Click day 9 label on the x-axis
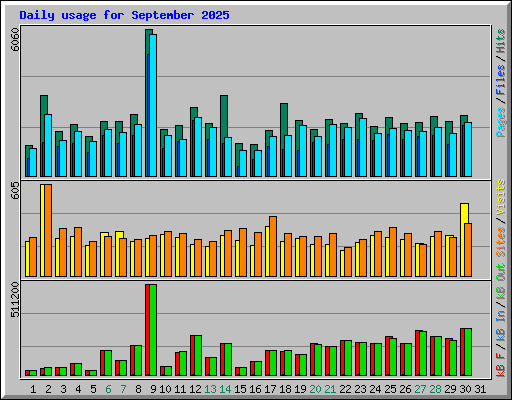 pyautogui.click(x=153, y=389)
